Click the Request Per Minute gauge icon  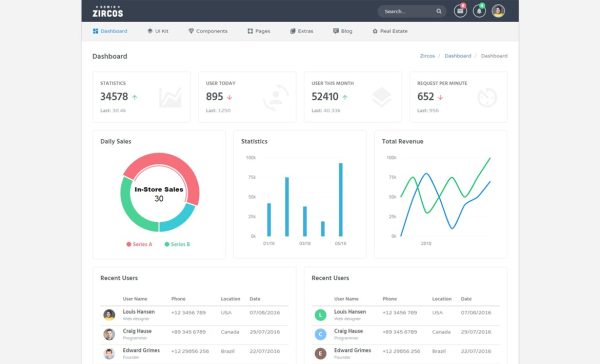pos(487,97)
